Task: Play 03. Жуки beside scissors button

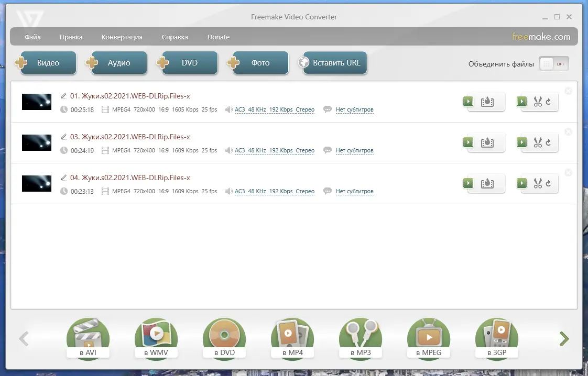Action: pos(521,142)
